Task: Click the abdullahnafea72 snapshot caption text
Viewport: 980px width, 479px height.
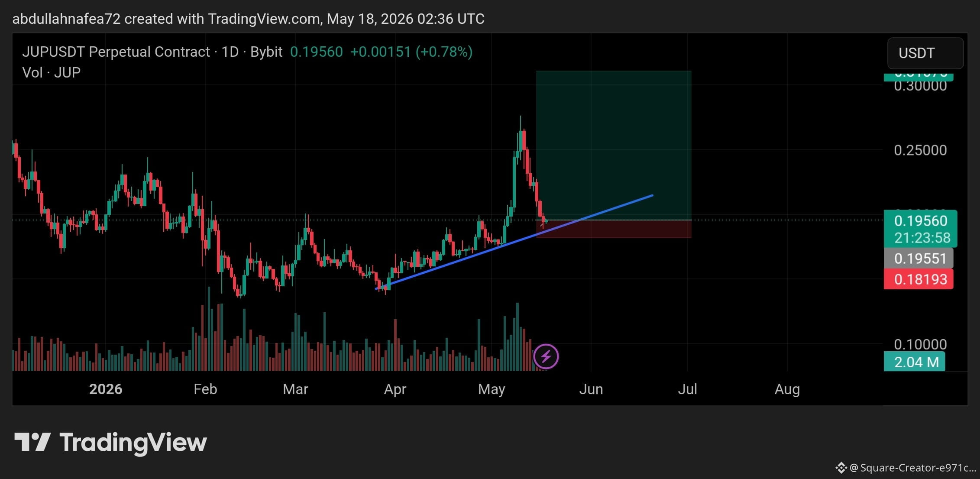Action: 248,19
